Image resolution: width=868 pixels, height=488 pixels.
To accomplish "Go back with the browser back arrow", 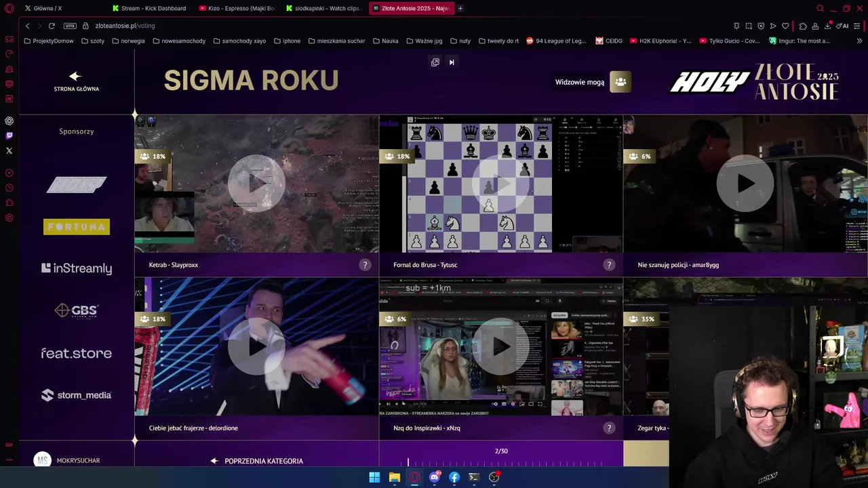I will tap(27, 26).
